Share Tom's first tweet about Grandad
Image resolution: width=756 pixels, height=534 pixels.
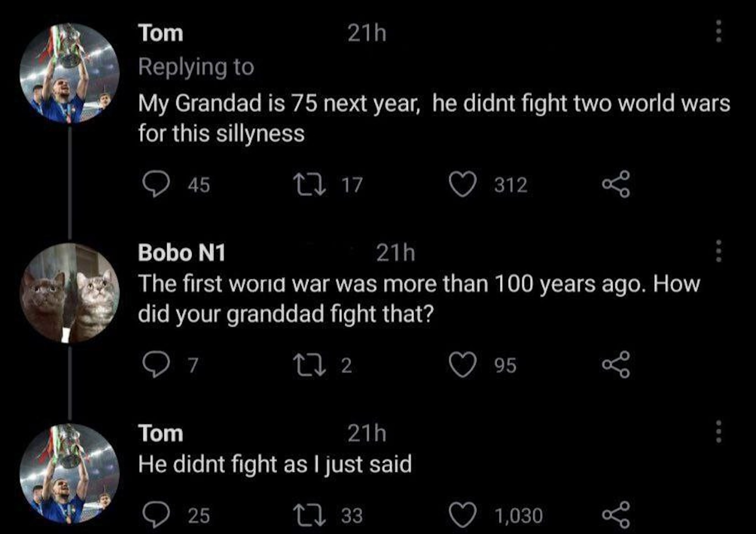tap(617, 184)
